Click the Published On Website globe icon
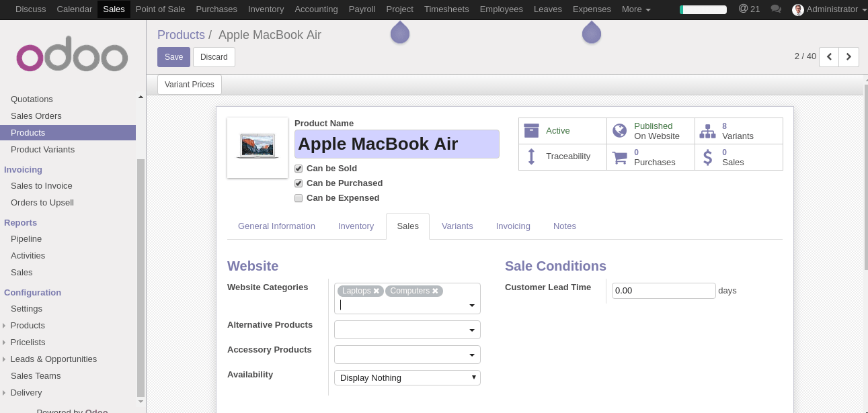The image size is (868, 413). (x=620, y=130)
